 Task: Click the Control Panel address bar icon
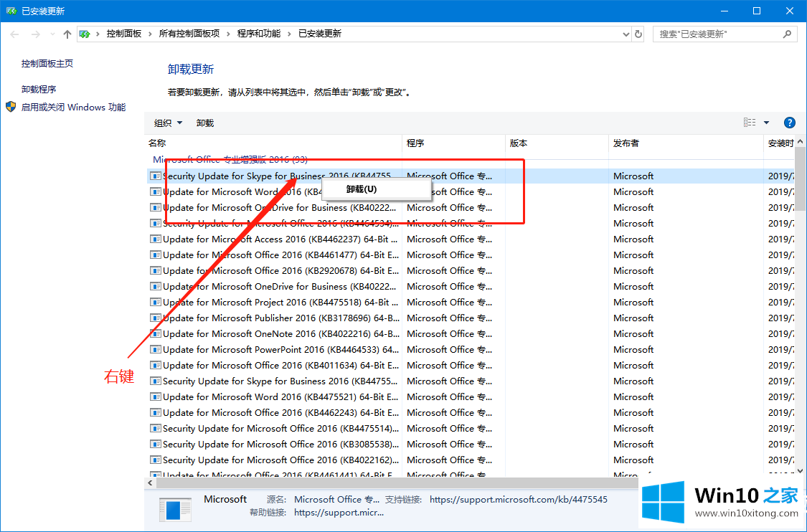coord(85,34)
